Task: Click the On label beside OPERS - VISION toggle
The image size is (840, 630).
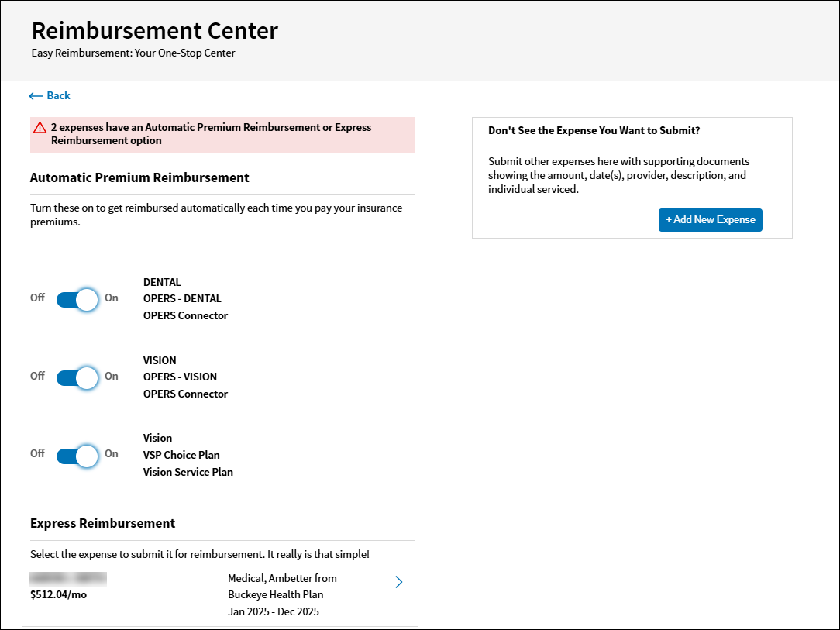Action: pyautogui.click(x=112, y=376)
